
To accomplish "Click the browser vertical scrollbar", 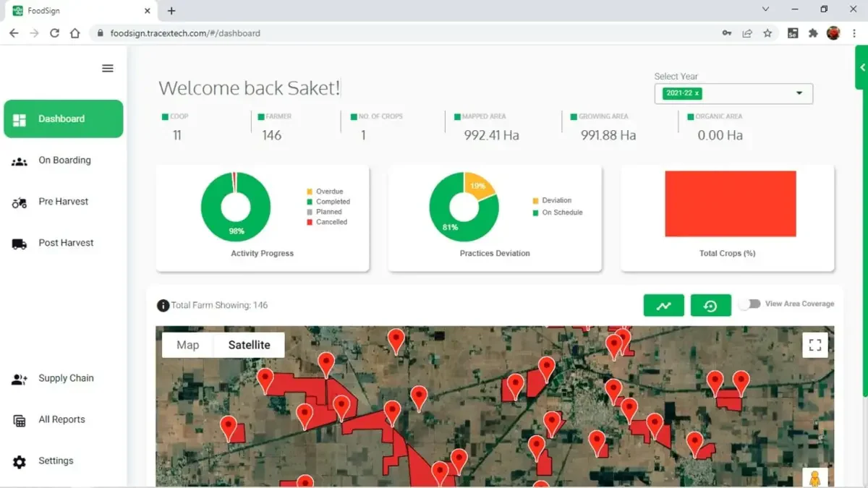I will (x=865, y=221).
